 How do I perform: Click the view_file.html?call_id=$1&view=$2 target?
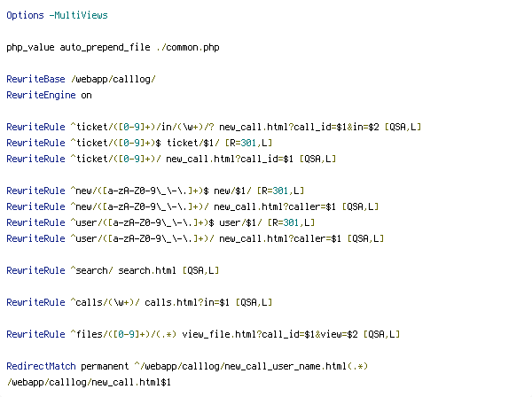click(x=270, y=334)
